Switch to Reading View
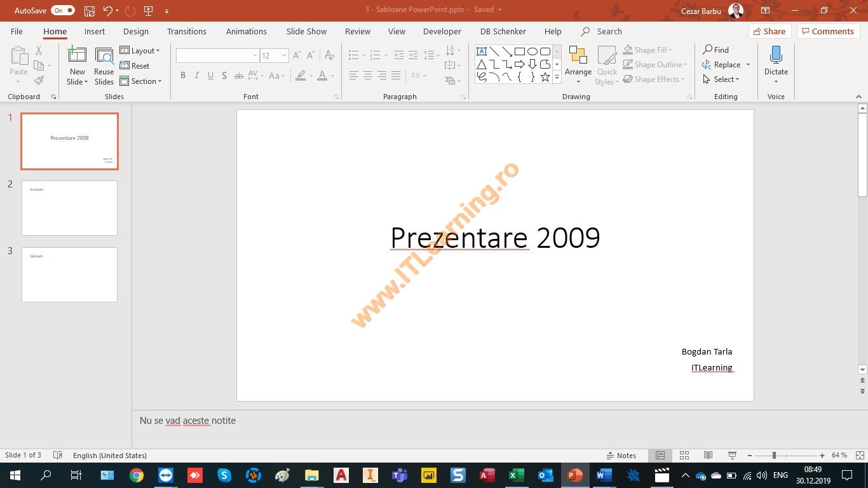Viewport: 868px width, 488px height. coord(708,456)
